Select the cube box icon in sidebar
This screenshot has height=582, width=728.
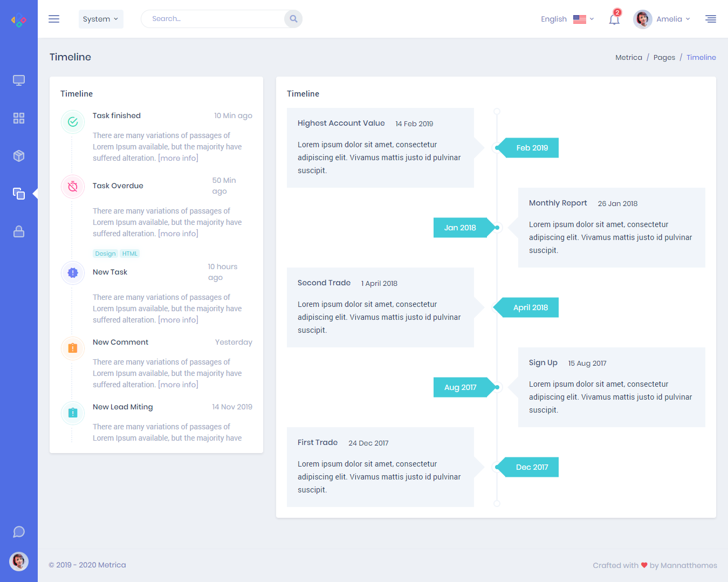pyautogui.click(x=19, y=156)
